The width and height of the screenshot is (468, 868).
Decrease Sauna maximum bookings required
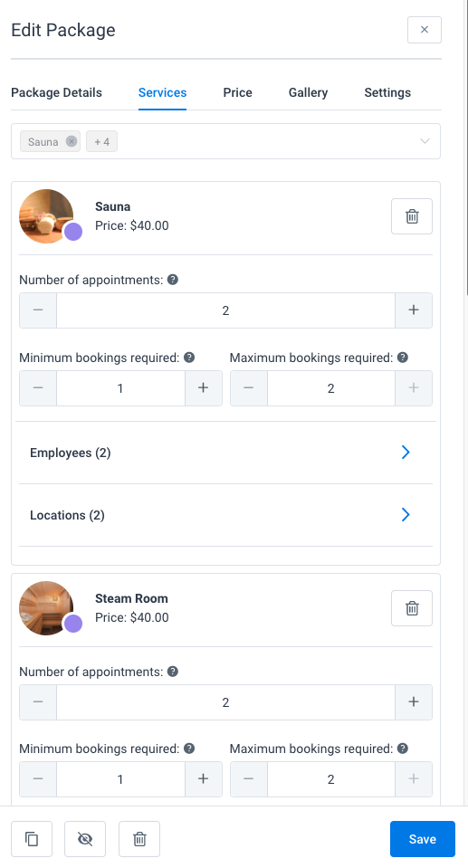tap(249, 388)
